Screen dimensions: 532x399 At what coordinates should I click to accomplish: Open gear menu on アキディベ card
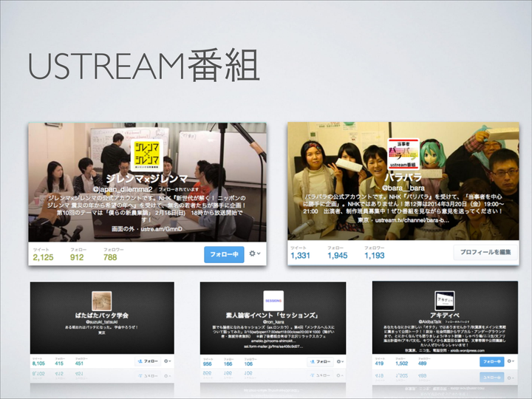click(511, 361)
